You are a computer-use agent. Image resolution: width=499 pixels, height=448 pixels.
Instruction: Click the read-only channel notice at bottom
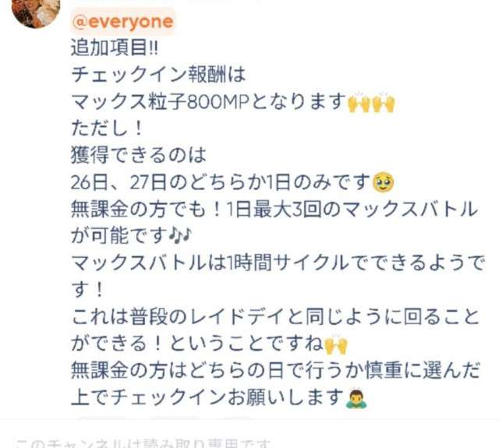coord(143,443)
